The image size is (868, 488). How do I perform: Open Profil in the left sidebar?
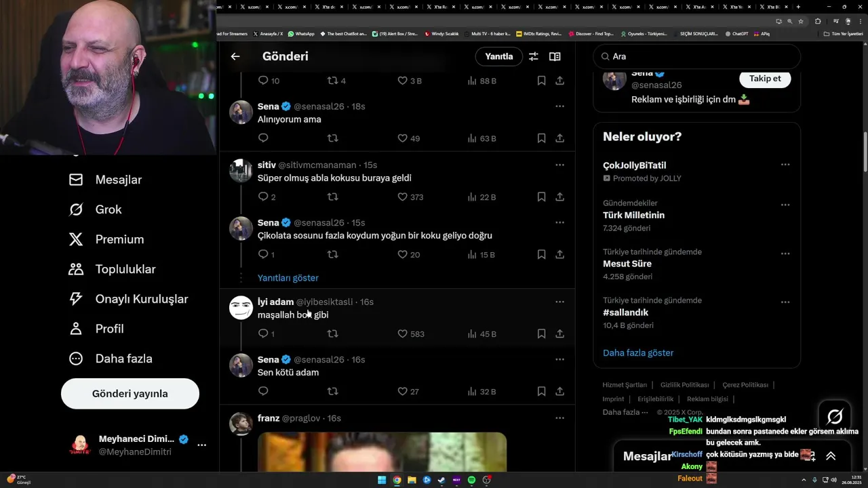pos(96,329)
